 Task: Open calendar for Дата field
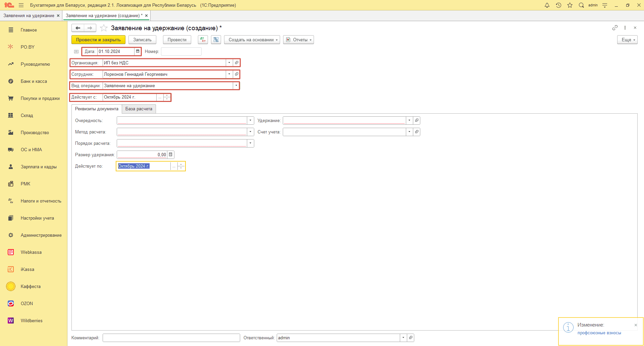click(138, 51)
